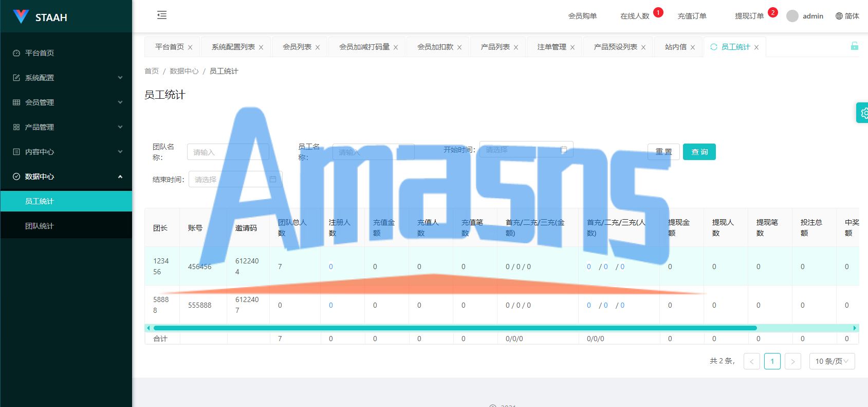Screen dimensions: 868x407
Task: Close the 系统配置列表 tab
Action: (261, 47)
